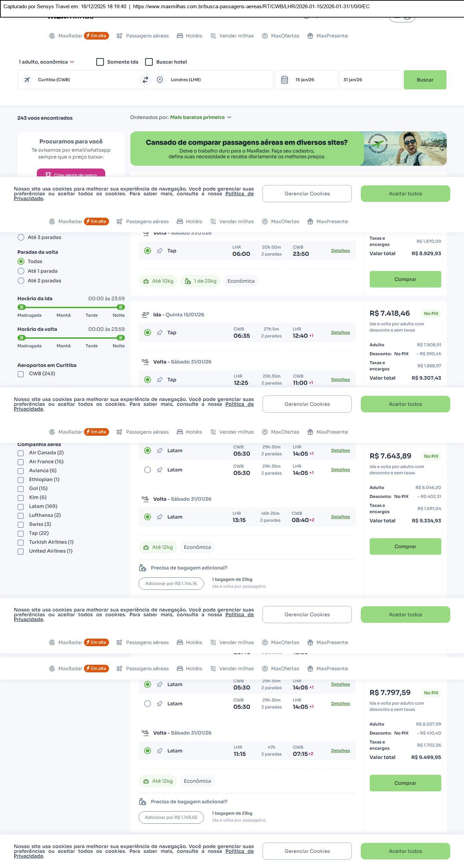This screenshot has width=464, height=868.
Task: Select Até 1 parada for return stops
Action: pyautogui.click(x=21, y=271)
